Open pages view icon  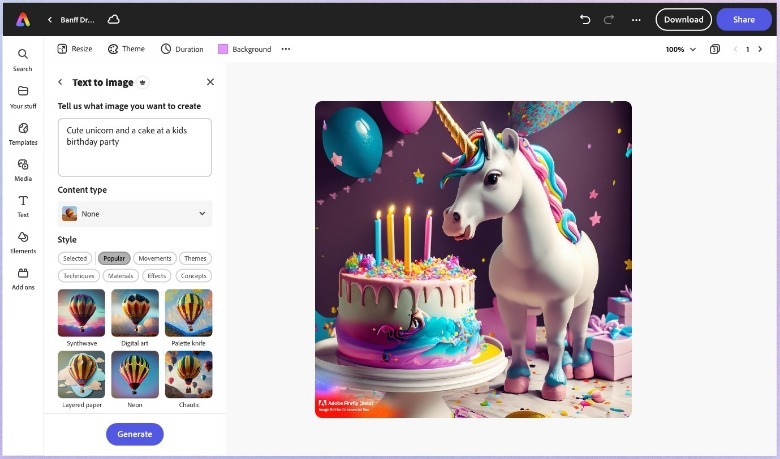(x=715, y=49)
